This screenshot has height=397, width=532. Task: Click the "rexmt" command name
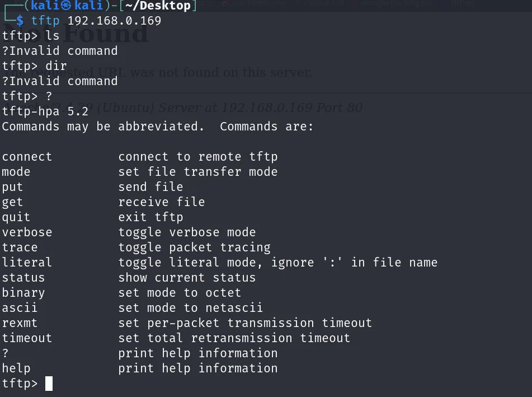coord(20,323)
